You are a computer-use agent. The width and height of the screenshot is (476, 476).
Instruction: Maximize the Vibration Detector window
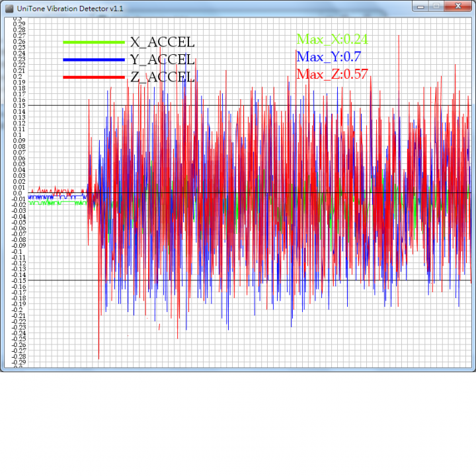tap(436, 7)
